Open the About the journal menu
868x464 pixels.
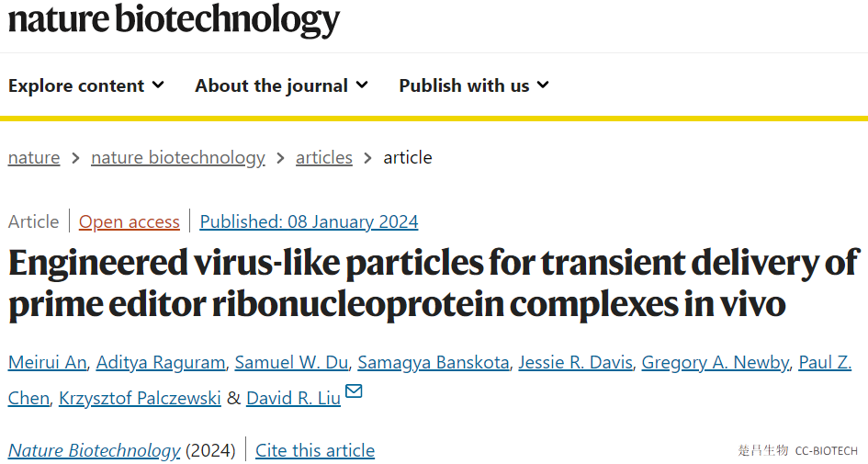click(281, 85)
